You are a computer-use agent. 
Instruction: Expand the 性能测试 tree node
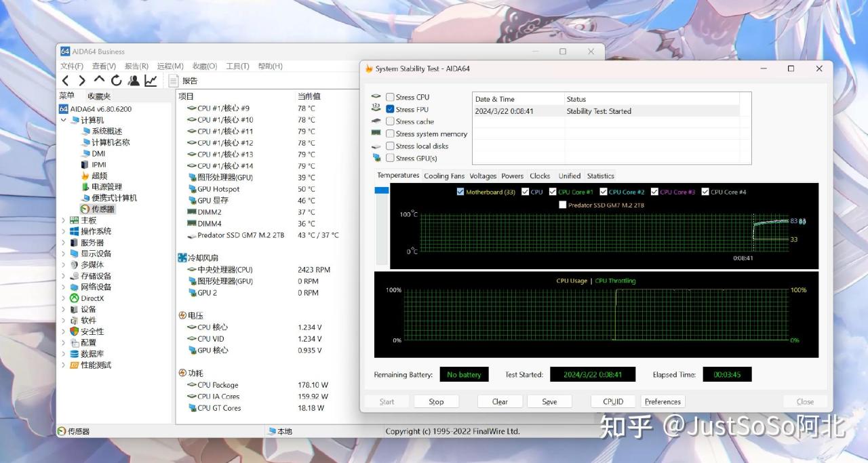[64, 365]
